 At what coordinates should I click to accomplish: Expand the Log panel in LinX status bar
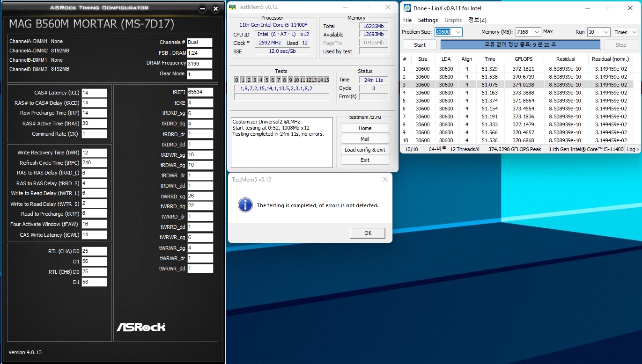[633, 149]
